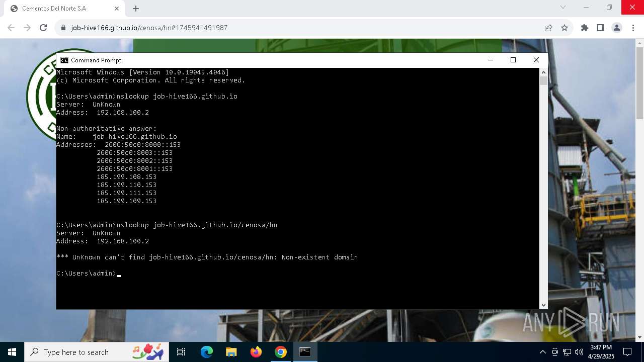Show hidden system tray icons
The image size is (644, 362).
(x=542, y=352)
